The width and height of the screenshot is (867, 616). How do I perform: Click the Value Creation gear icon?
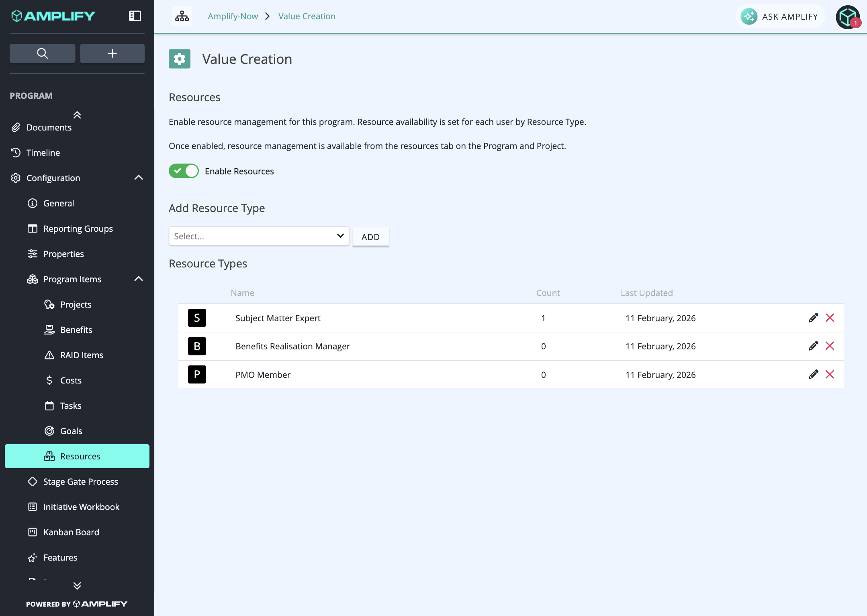(x=180, y=59)
